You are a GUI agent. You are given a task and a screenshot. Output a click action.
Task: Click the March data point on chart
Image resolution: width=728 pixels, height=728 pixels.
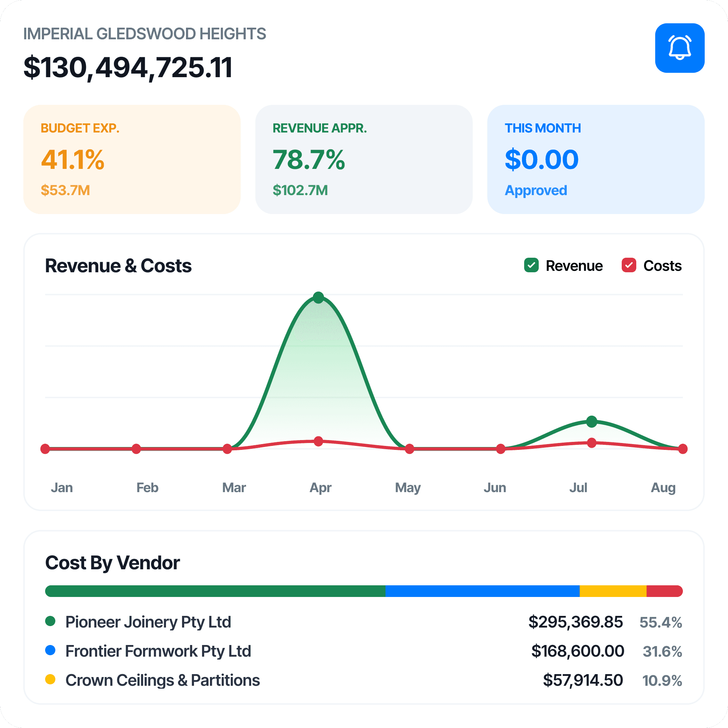click(227, 449)
